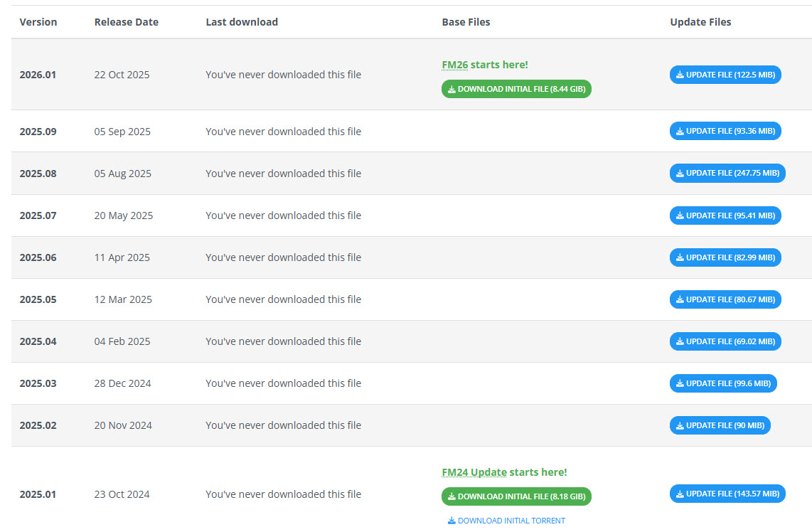This screenshot has height=532, width=812.
Task: Open the Download Initial Torrent link
Action: 506,521
